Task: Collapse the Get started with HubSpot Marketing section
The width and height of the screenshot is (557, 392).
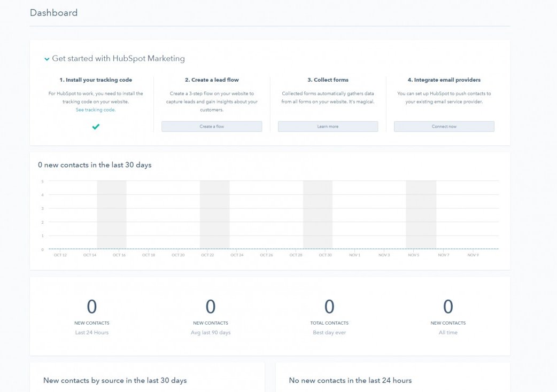Action: pyautogui.click(x=47, y=59)
